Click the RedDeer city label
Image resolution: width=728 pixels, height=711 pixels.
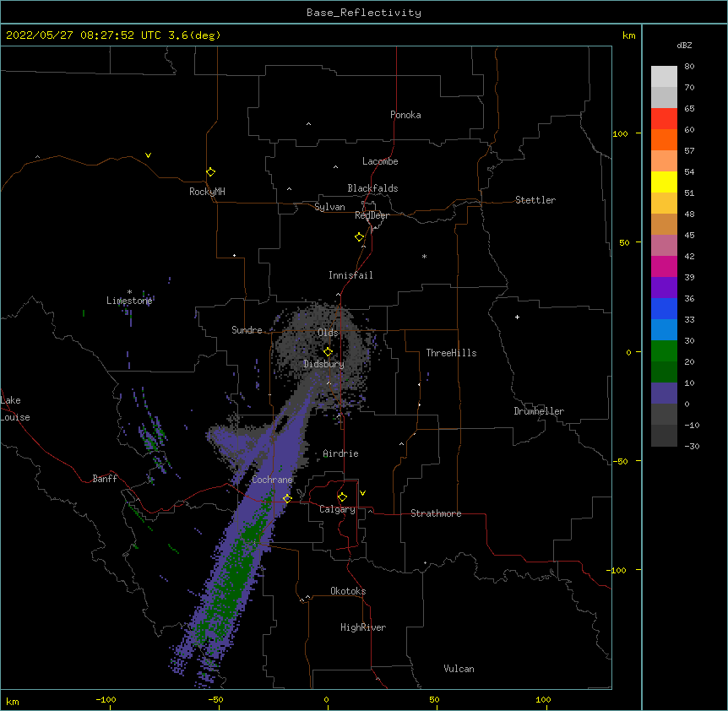372,215
